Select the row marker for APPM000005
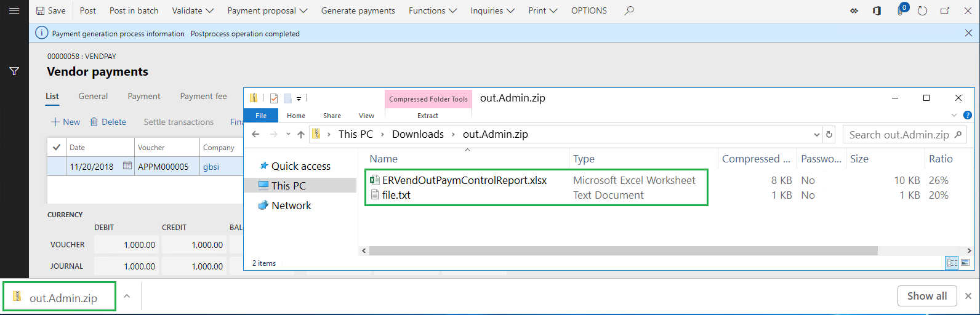 coord(57,166)
